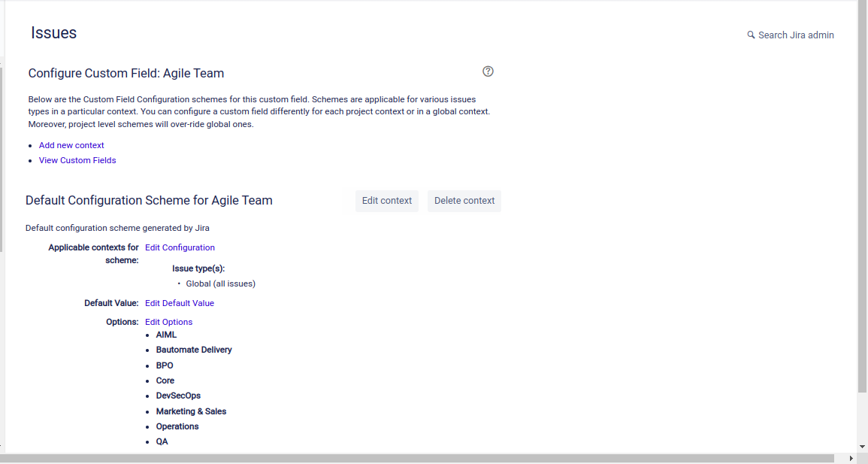This screenshot has height=464, width=868.
Task: Select the AIML option text
Action: tap(166, 335)
